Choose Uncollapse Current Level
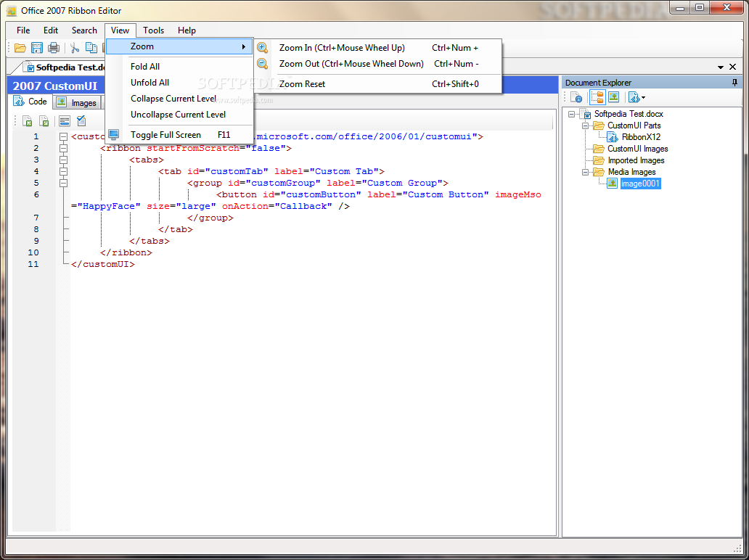The height and width of the screenshot is (560, 749). [179, 115]
